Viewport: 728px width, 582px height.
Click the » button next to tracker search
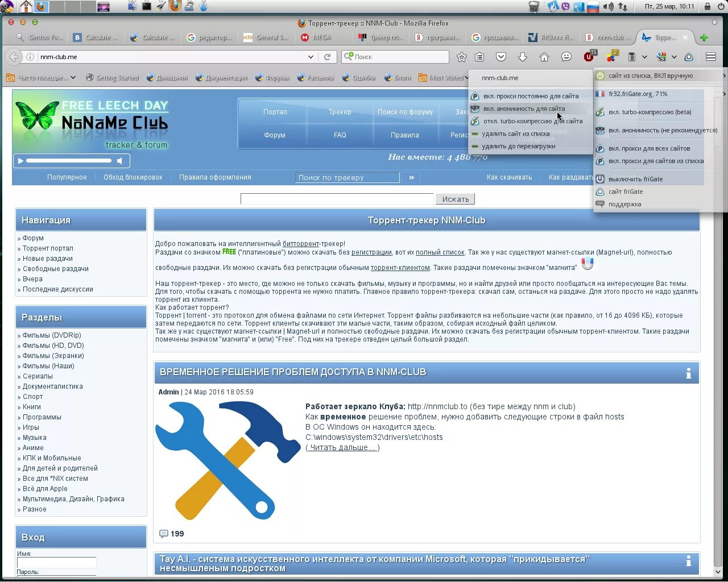click(411, 178)
